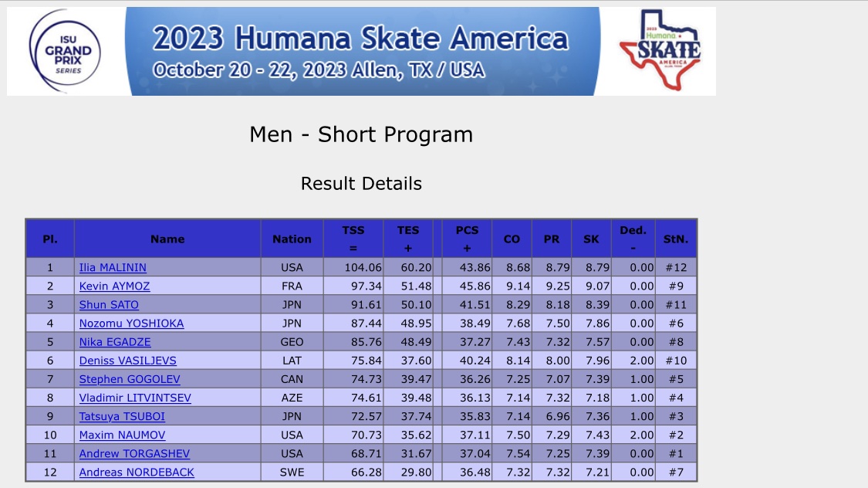Screen dimensions: 868x488
Task: Click the Andreas NORDEBACK link
Action: tap(137, 473)
